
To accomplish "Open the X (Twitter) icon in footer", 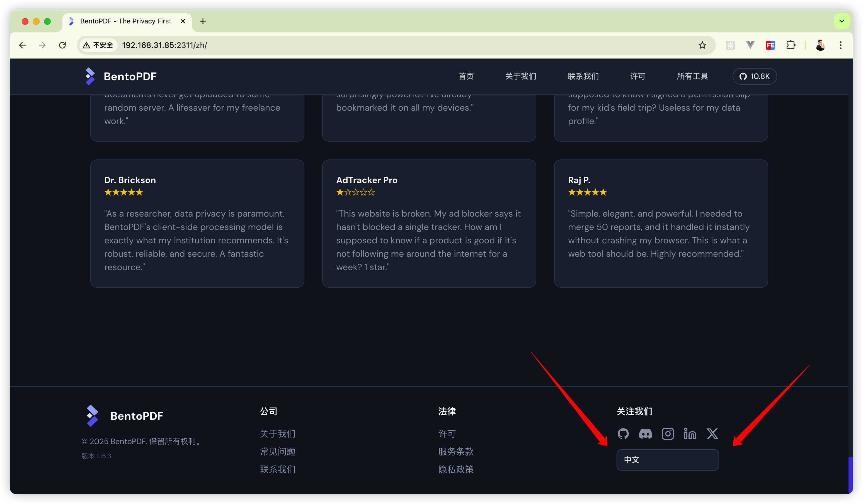I will [x=712, y=434].
